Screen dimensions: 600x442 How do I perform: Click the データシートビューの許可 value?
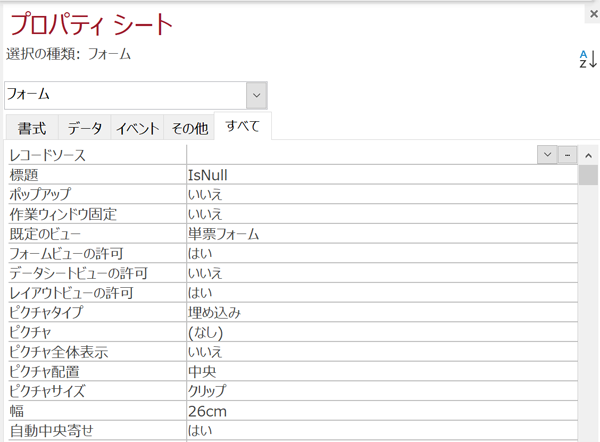pyautogui.click(x=380, y=273)
